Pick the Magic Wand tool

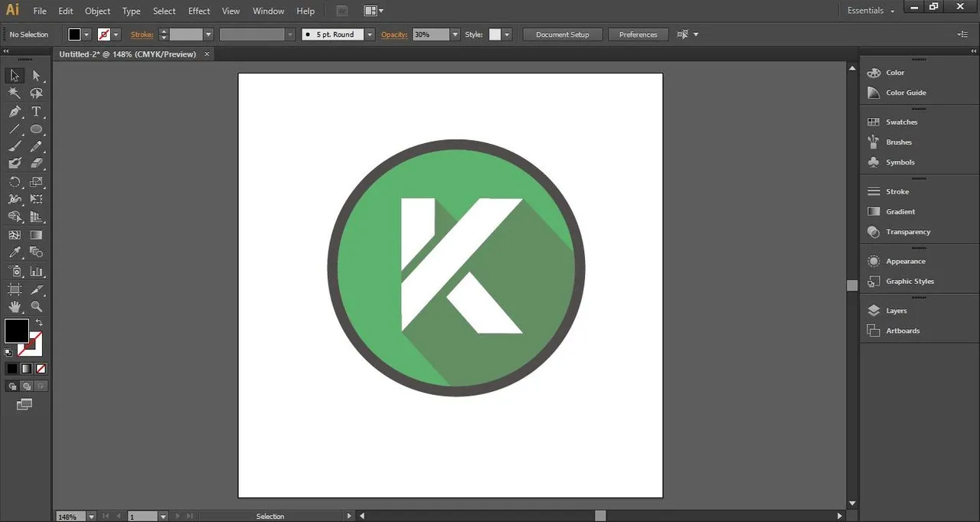[x=15, y=93]
